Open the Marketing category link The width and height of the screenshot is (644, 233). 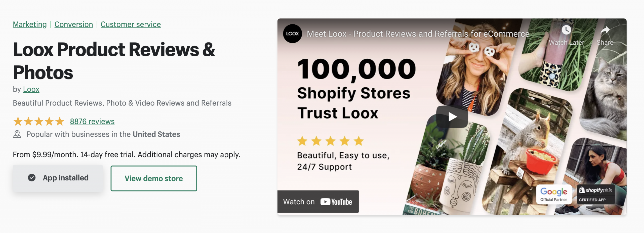(30, 24)
